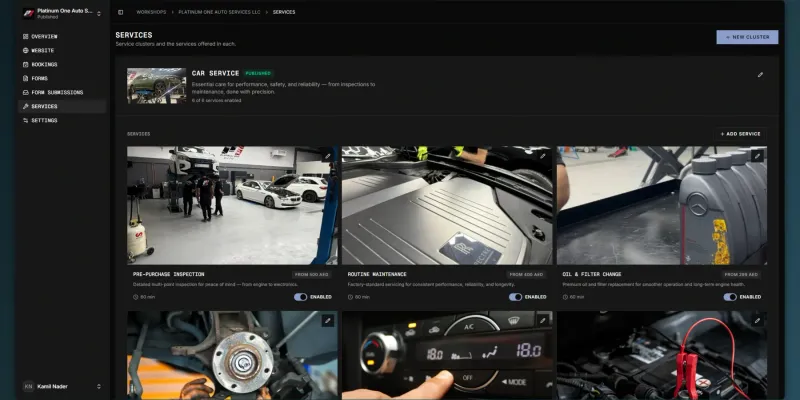This screenshot has width=800, height=400.
Task: Click the From 500 AED price badge
Action: point(311,274)
